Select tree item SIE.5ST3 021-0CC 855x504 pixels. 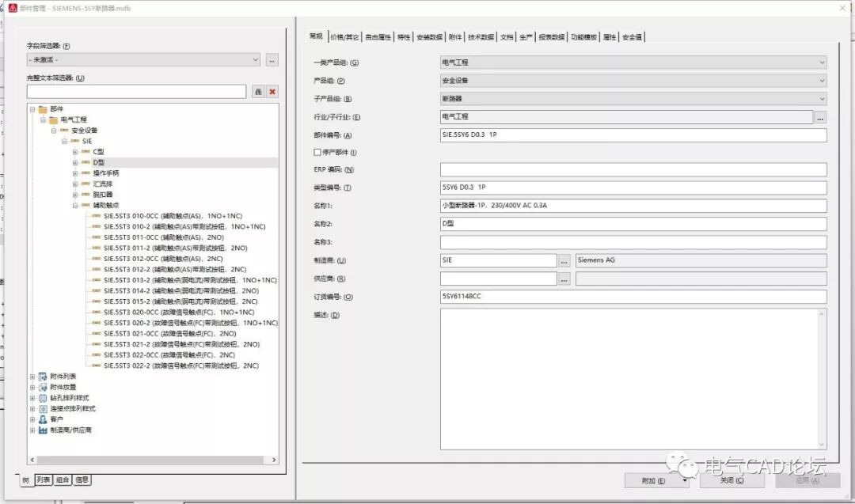click(169, 333)
